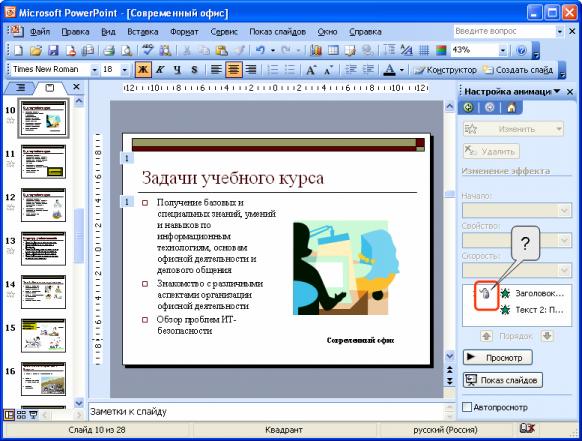Go back in the task pane
582x441 pixels.
(468, 108)
